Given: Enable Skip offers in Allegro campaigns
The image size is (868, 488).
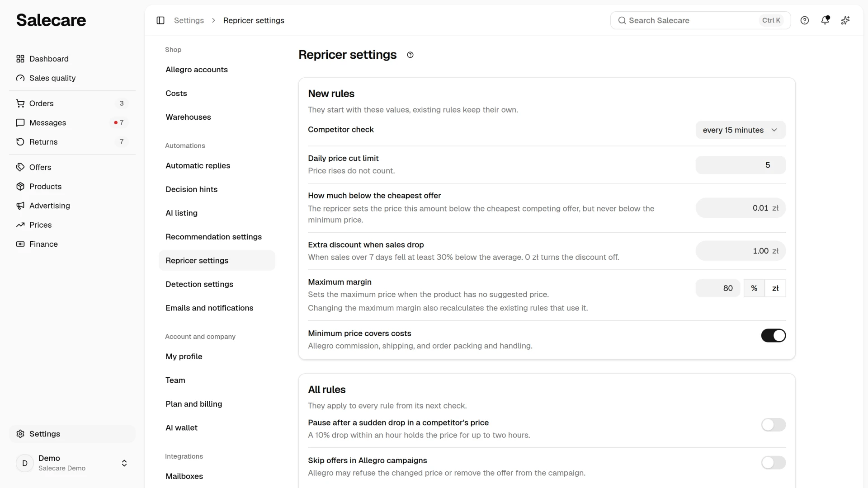Looking at the screenshot, I should tap(774, 463).
